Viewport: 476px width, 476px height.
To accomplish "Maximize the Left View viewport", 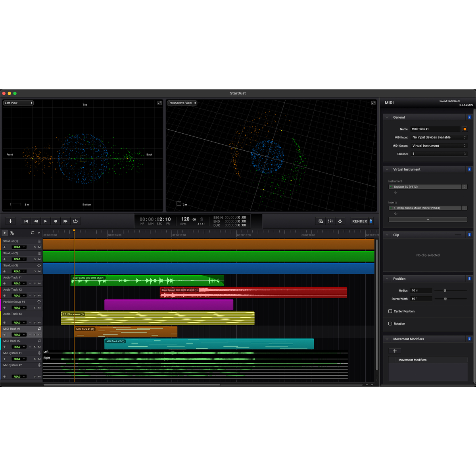I will 159,103.
